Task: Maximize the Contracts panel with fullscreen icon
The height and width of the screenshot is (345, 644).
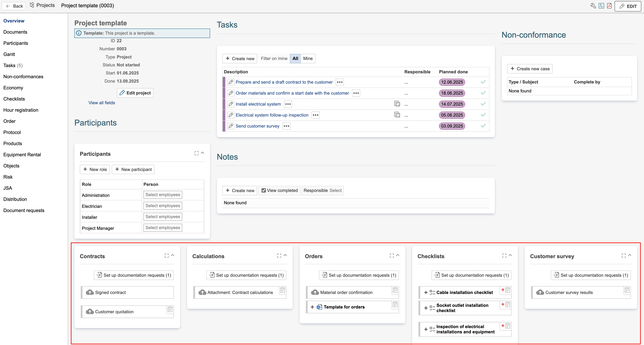Action: point(166,255)
